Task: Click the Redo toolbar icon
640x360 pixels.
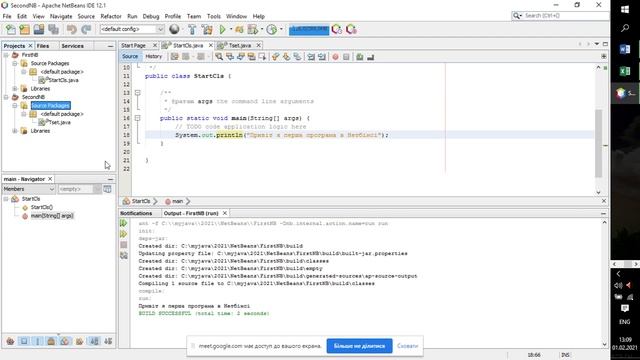Action: [x=86, y=29]
